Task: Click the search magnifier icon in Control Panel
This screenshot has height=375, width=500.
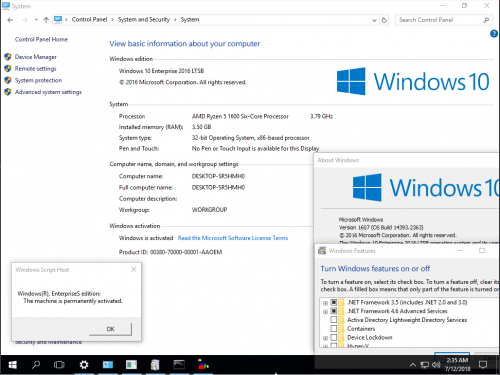Action: click(486, 20)
